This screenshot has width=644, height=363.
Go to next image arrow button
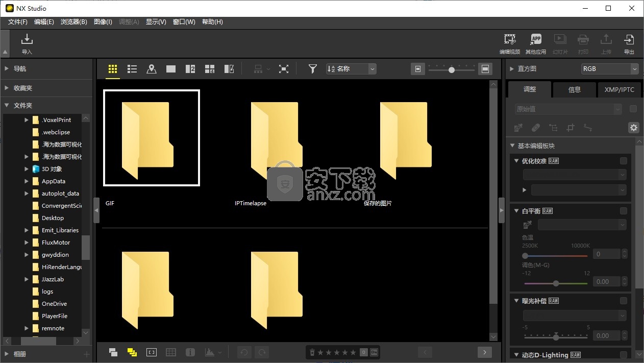click(x=484, y=352)
